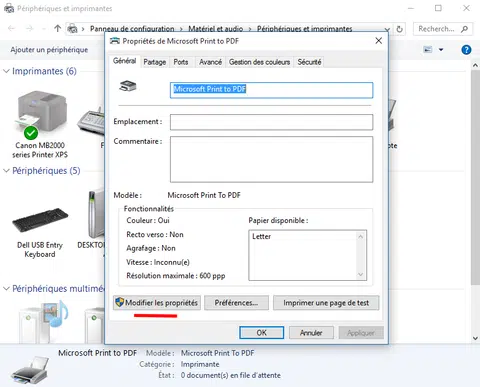Click the Emplacement text field
Screen dimensions: 480x387
point(271,122)
